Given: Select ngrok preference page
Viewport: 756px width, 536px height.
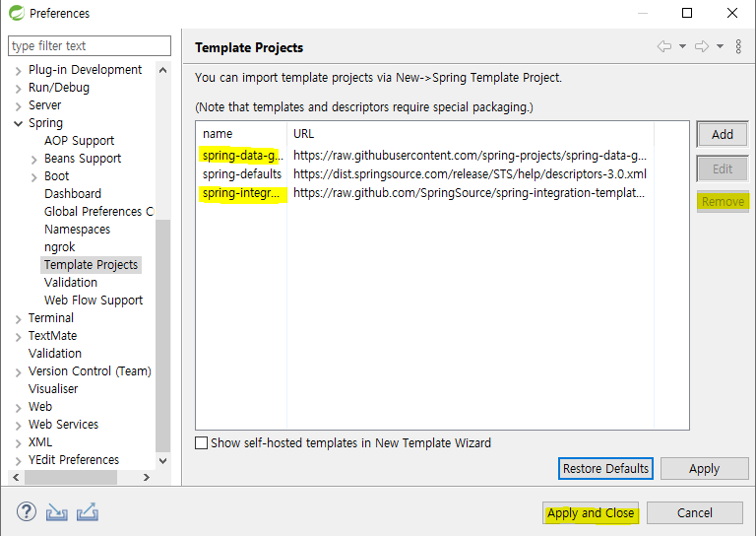Looking at the screenshot, I should (x=60, y=247).
